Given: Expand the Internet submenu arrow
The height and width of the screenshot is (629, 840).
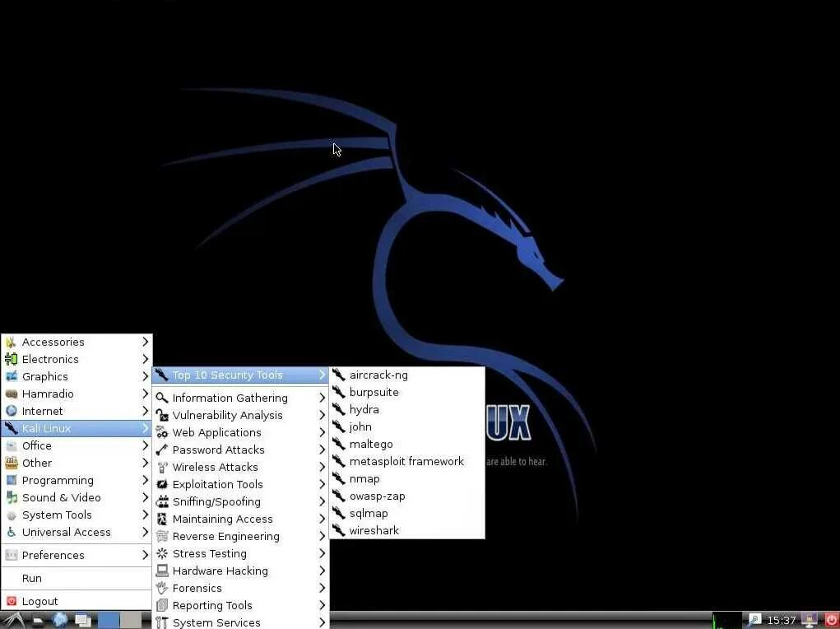Looking at the screenshot, I should pos(145,411).
